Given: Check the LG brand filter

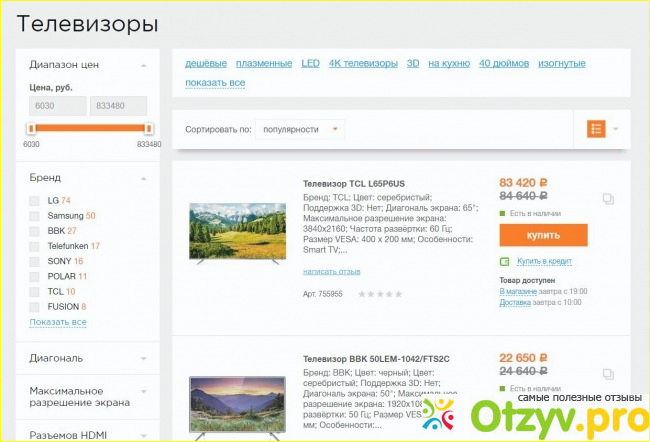Looking at the screenshot, I should pos(37,200).
